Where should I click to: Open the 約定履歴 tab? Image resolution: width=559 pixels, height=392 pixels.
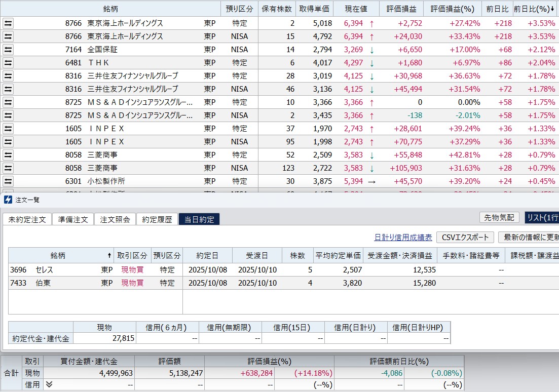pos(157,219)
